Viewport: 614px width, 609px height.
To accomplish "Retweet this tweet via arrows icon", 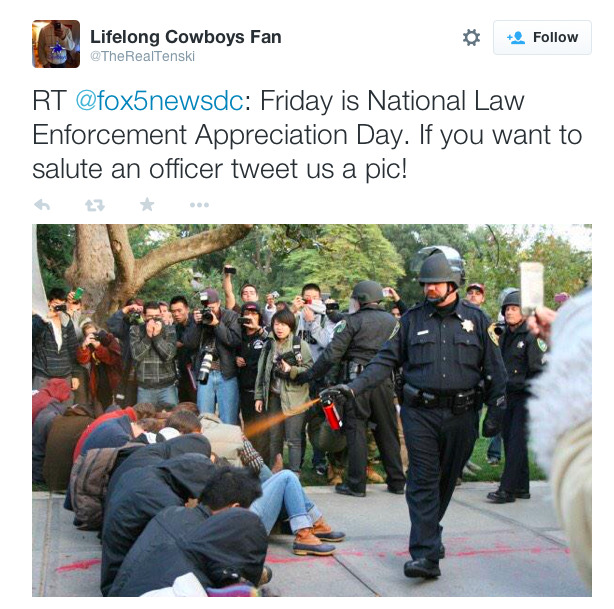I will click(95, 205).
